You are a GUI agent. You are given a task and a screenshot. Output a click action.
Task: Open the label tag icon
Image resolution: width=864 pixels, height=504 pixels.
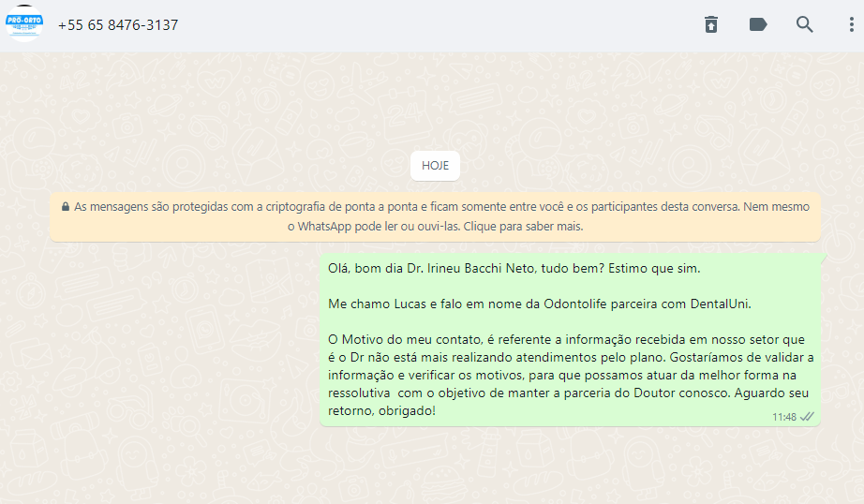click(x=758, y=24)
